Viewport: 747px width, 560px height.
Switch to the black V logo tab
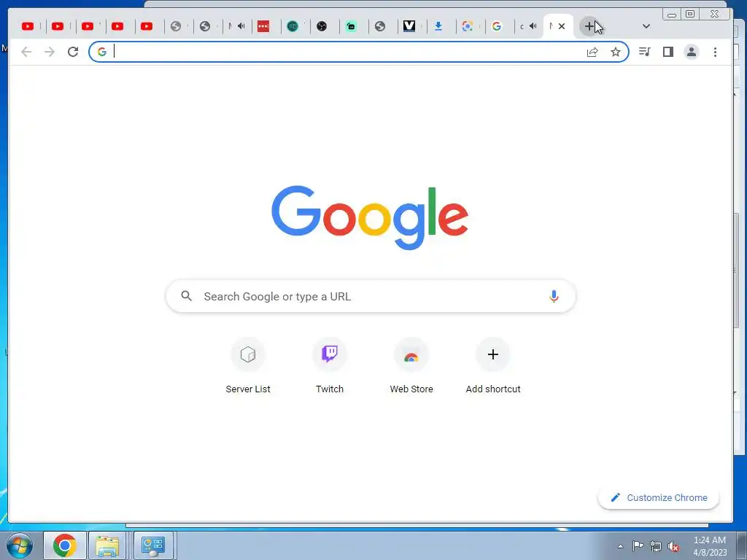click(409, 26)
